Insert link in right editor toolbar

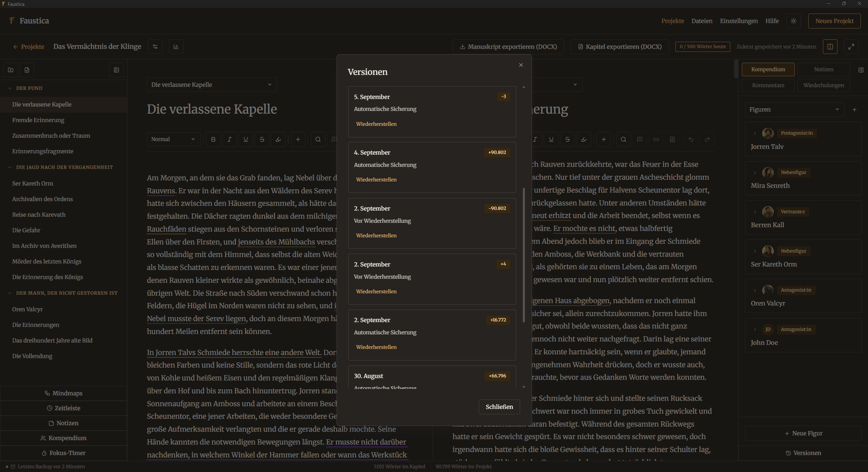[x=656, y=139]
